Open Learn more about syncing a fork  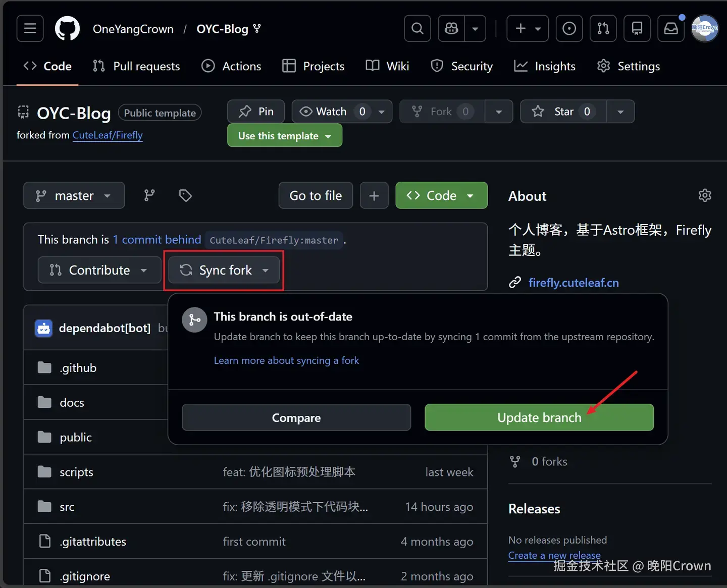[286, 360]
